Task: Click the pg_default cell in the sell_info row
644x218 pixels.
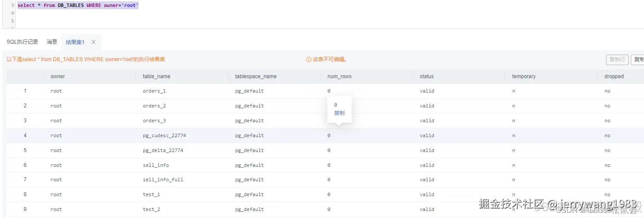Action: (x=249, y=166)
